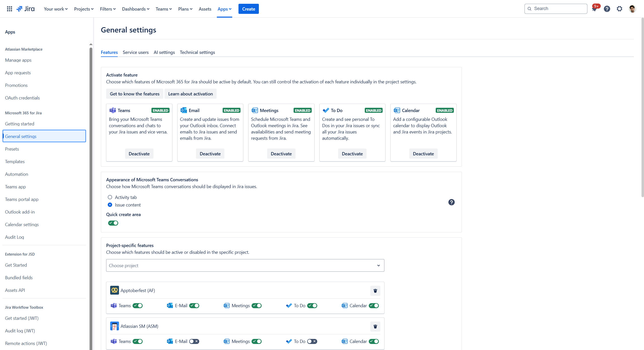Toggle Meetings for Apptoberfest project

point(257,306)
